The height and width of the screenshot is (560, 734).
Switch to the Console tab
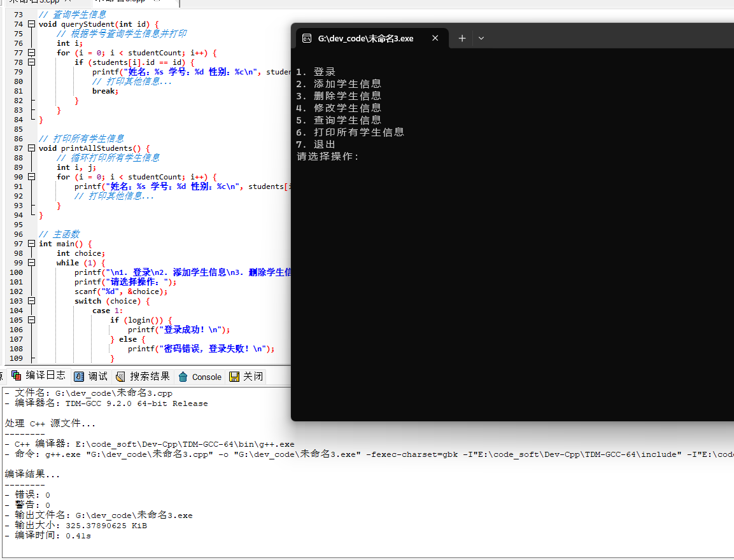tap(200, 377)
